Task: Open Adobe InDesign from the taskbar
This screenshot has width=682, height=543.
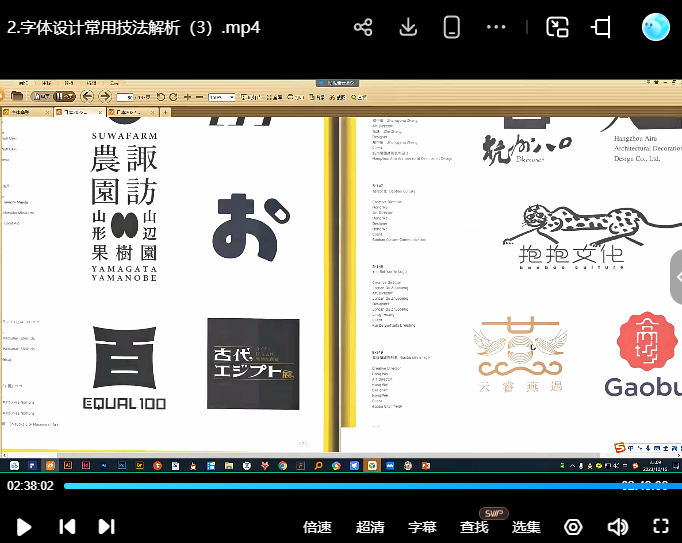Action: 86,466
